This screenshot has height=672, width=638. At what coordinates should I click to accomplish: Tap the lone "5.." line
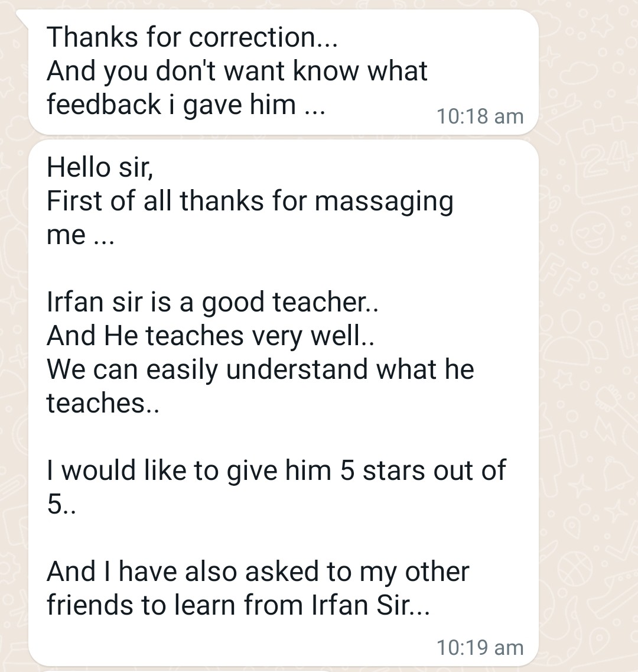61,504
